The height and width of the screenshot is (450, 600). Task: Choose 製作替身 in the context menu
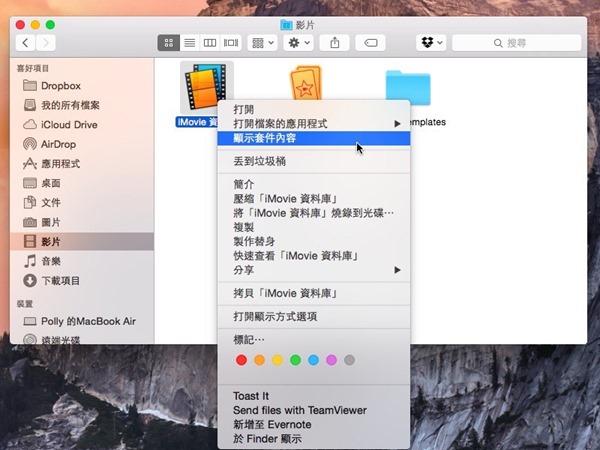tap(314, 241)
